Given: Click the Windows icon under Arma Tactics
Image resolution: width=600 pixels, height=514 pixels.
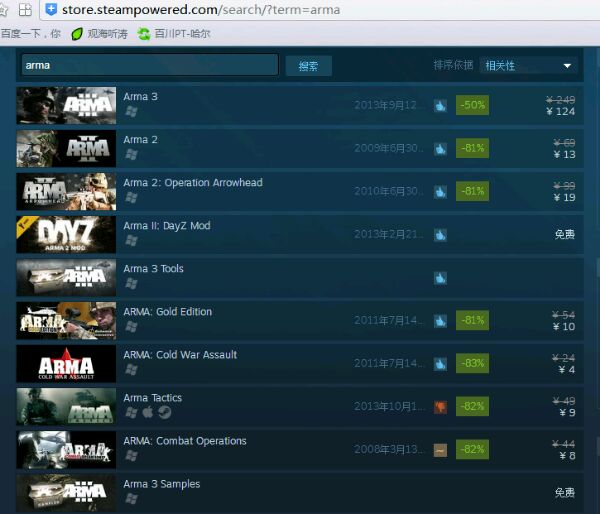Looking at the screenshot, I should [x=131, y=412].
